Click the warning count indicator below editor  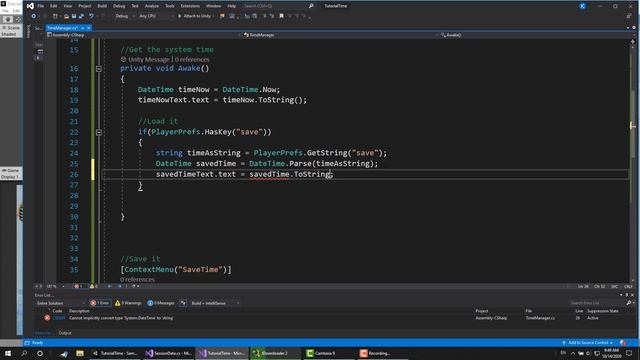(x=93, y=287)
